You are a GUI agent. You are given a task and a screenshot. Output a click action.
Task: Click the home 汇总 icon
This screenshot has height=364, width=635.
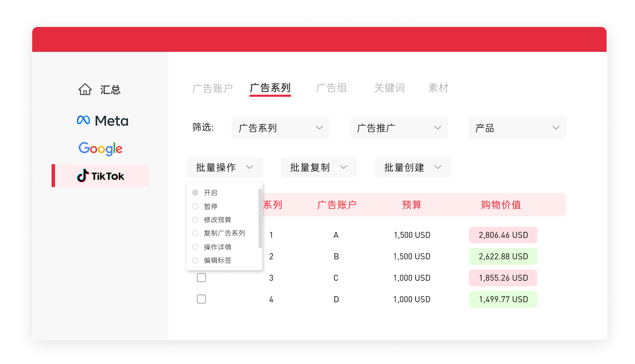(x=85, y=90)
